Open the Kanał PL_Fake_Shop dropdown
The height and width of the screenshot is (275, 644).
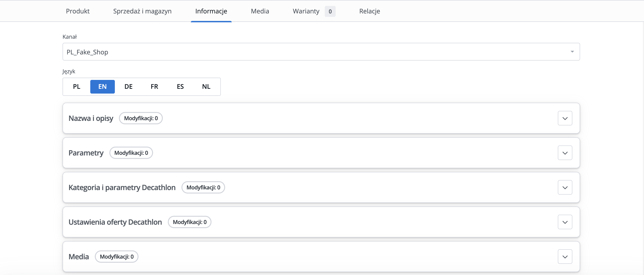pyautogui.click(x=321, y=52)
